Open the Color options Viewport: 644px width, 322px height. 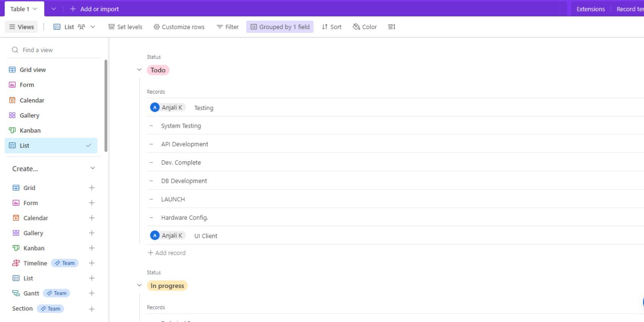point(365,27)
